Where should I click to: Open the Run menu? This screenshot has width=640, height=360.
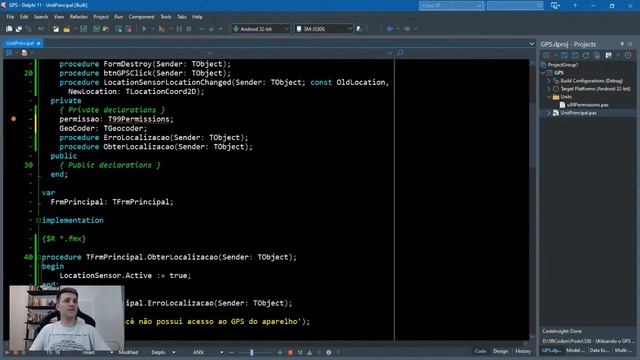pos(118,17)
